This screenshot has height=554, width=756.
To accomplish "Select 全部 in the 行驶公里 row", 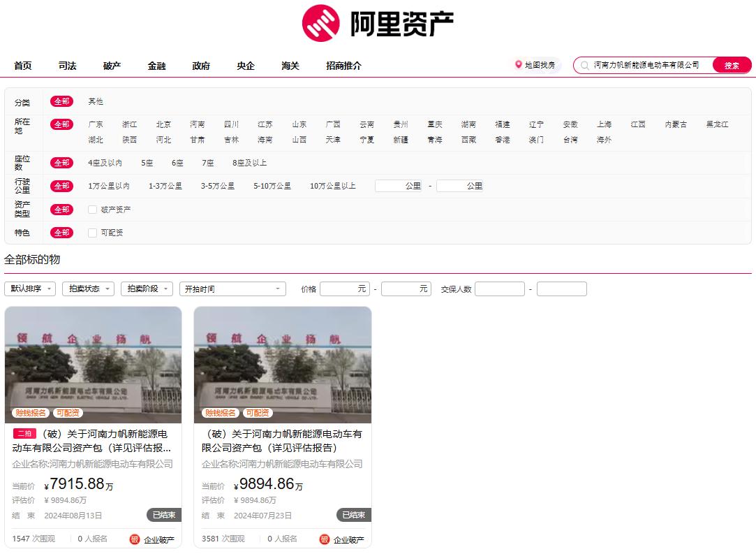I will click(61, 186).
